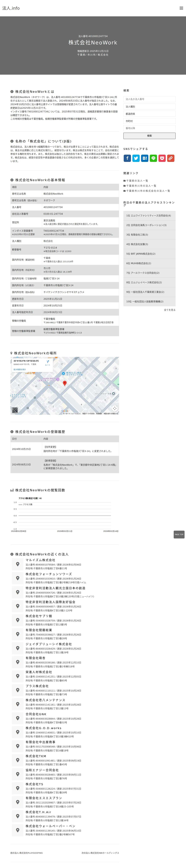The width and height of the screenshot is (186, 868).
Task: Open nearby company ジェイアグリューシイ株式会社
Action: click(49, 644)
